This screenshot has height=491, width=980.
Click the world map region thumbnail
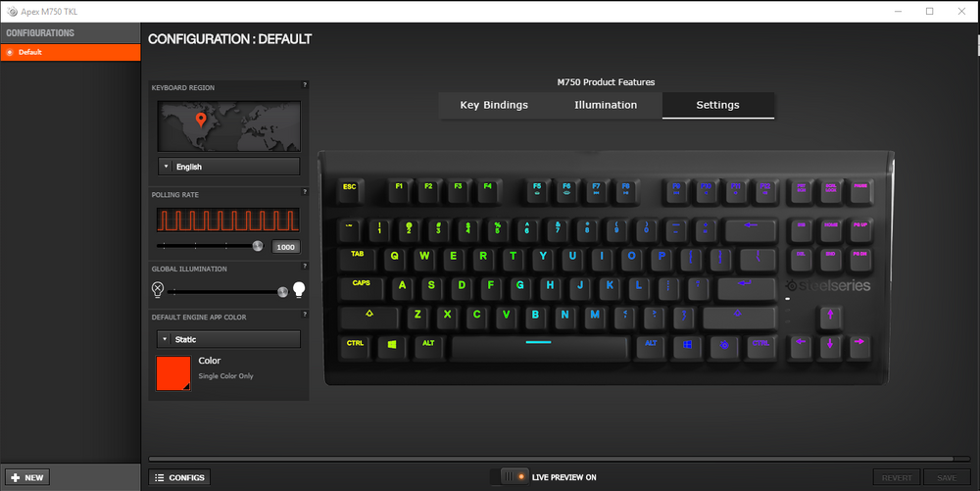click(x=228, y=126)
